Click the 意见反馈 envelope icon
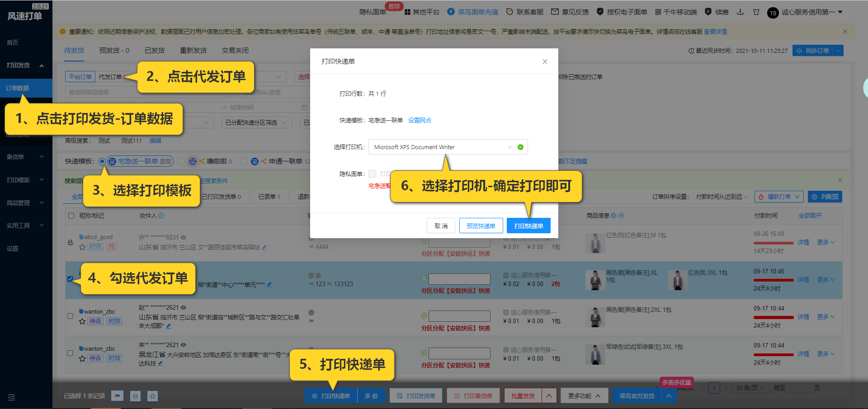The height and width of the screenshot is (409, 868). coord(555,12)
